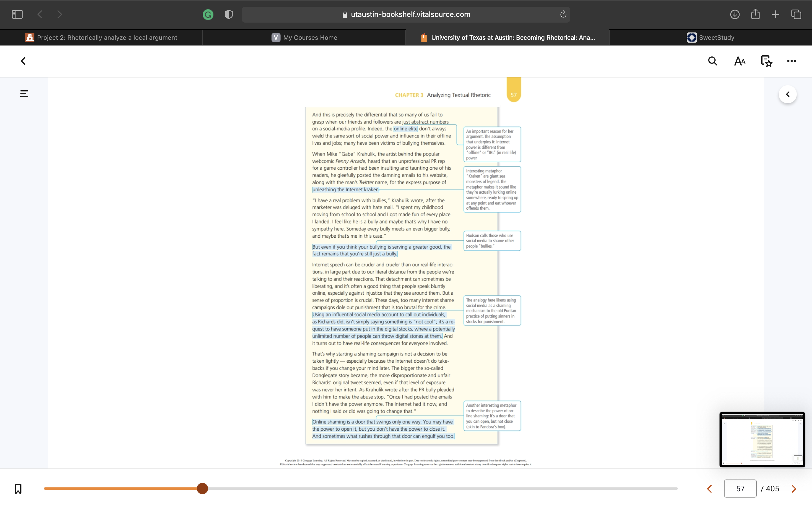Click the copyright notice at page bottom
The image size is (812, 508).
[x=406, y=463]
